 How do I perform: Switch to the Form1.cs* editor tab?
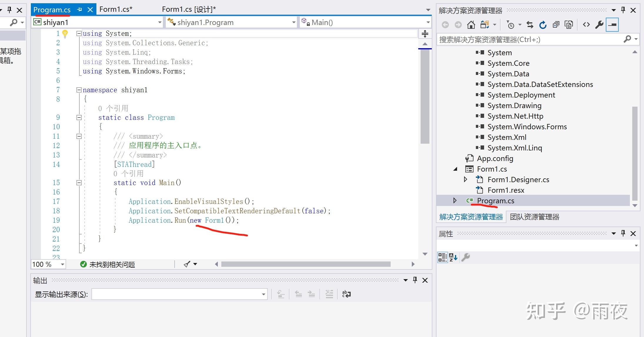tap(116, 9)
